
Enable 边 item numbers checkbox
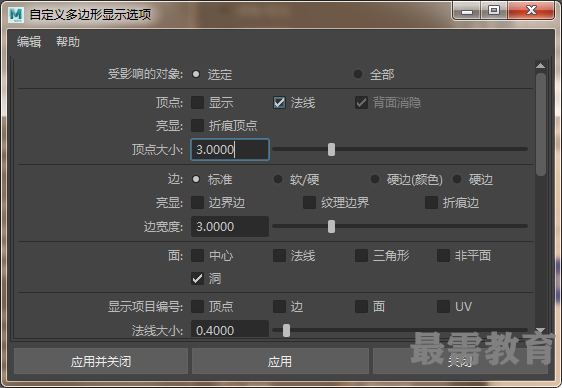279,306
